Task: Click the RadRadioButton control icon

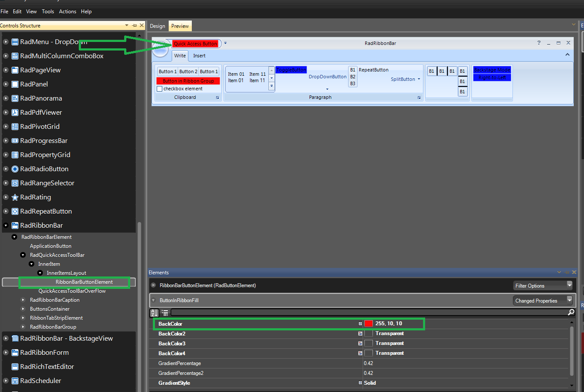Action: pos(15,169)
